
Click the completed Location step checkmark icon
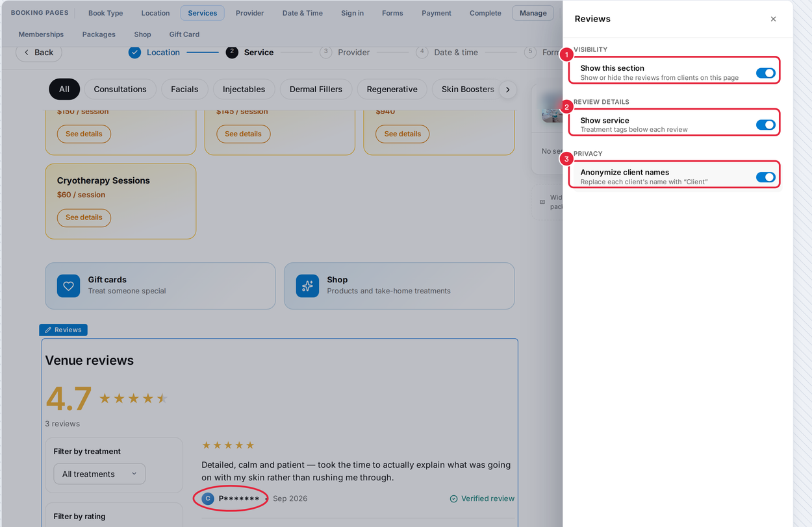click(x=134, y=53)
